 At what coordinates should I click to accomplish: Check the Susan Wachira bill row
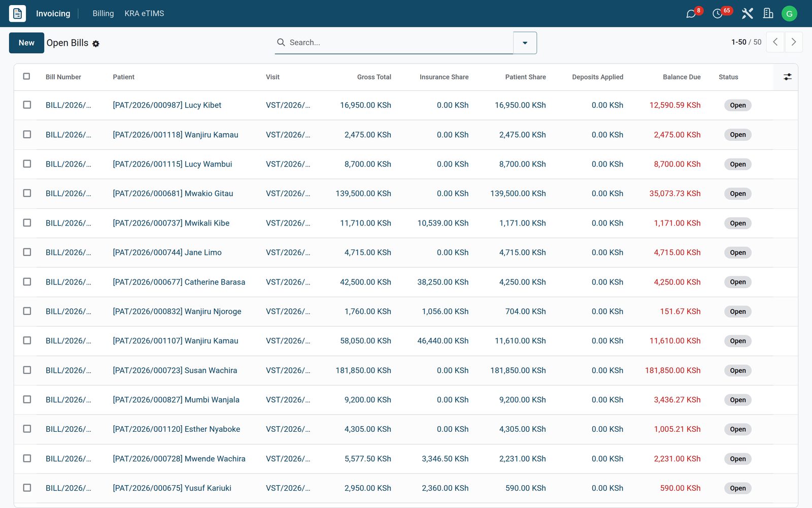[27, 370]
